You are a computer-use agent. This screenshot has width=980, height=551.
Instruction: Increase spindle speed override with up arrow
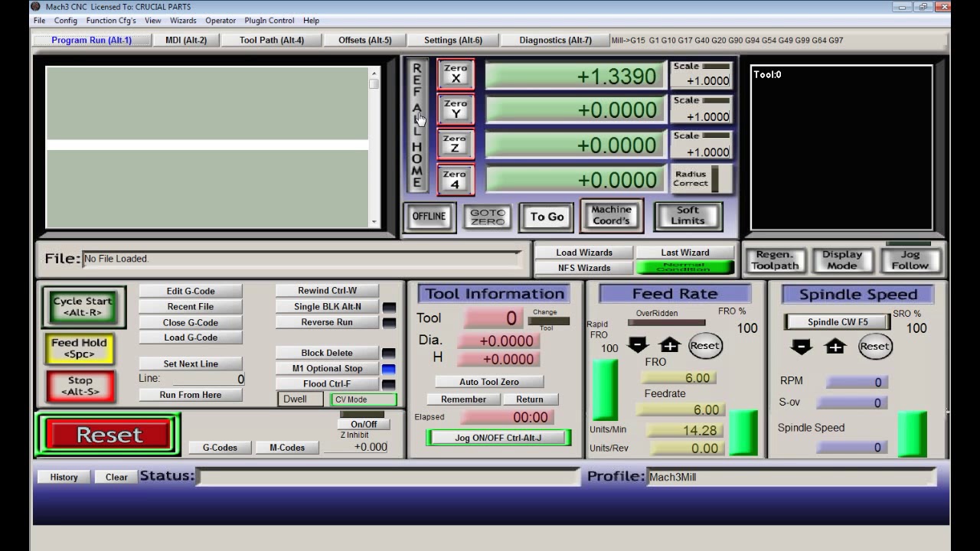(x=835, y=347)
